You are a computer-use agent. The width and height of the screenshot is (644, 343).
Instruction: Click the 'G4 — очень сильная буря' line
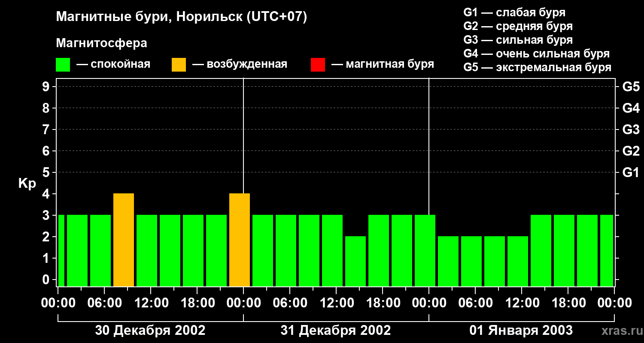537,54
